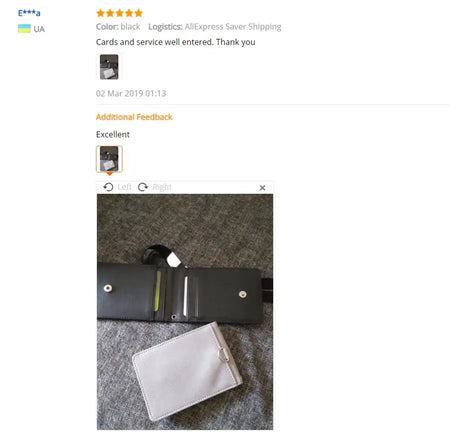The image size is (450, 432).
Task: Click the orange pointer below selected thumbnail
Action: [x=109, y=174]
